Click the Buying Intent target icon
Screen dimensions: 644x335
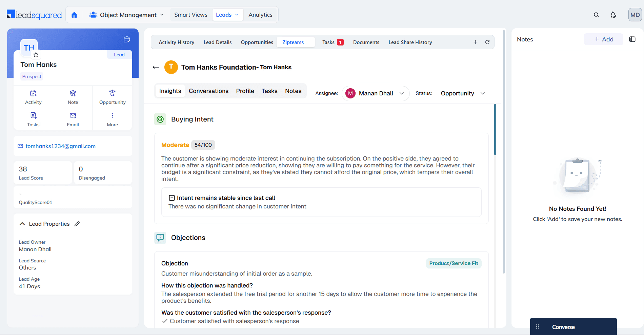[x=160, y=119]
